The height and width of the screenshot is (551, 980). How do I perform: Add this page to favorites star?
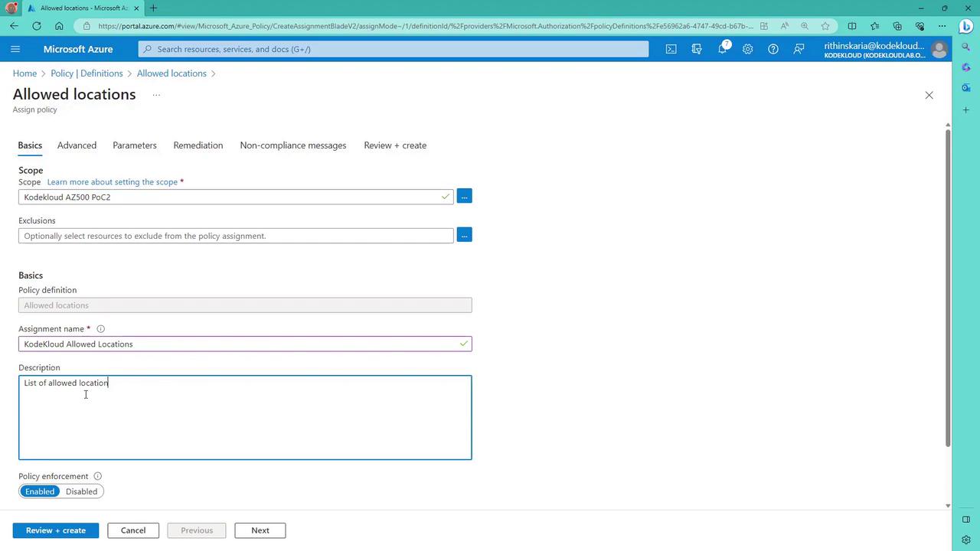click(x=825, y=25)
